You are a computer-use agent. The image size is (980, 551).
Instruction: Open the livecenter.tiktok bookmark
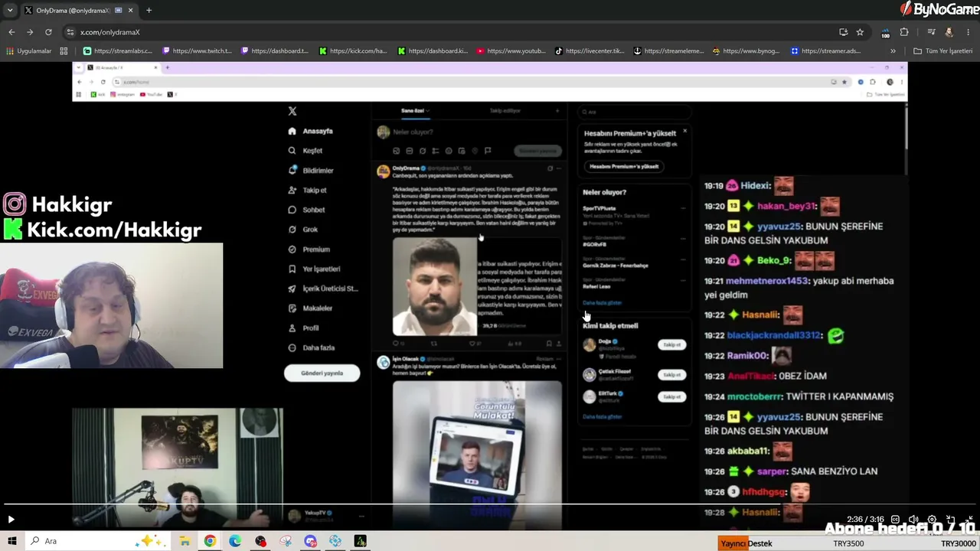(590, 51)
